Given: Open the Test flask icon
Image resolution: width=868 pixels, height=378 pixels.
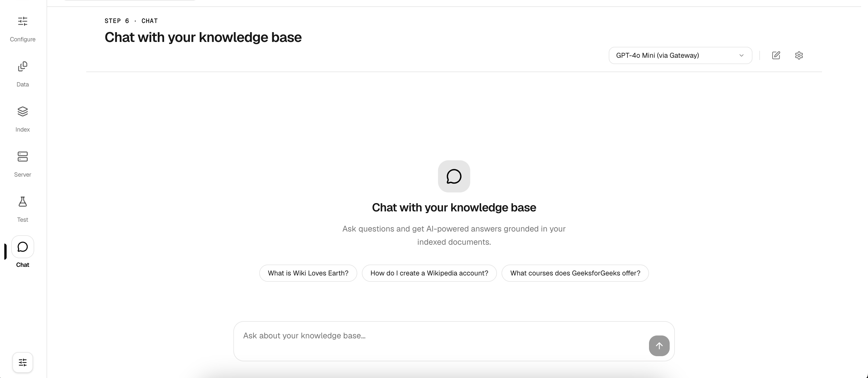Looking at the screenshot, I should point(23,202).
